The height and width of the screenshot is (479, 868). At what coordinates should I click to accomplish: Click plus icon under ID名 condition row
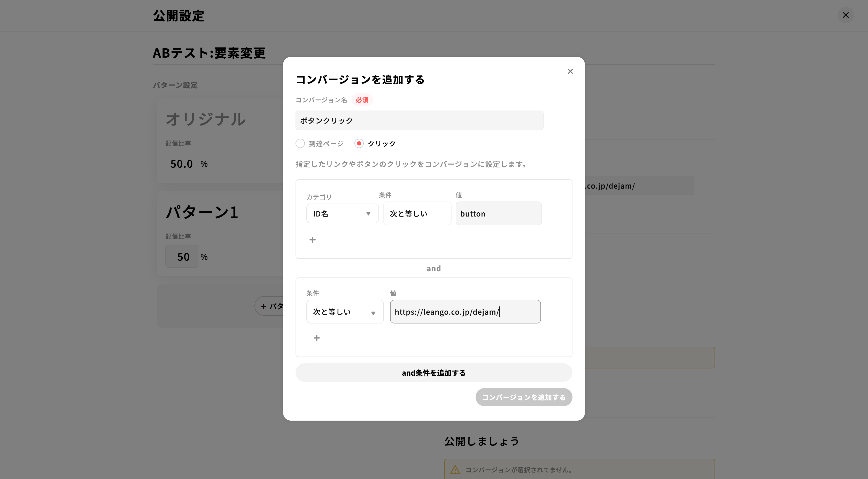coord(312,240)
